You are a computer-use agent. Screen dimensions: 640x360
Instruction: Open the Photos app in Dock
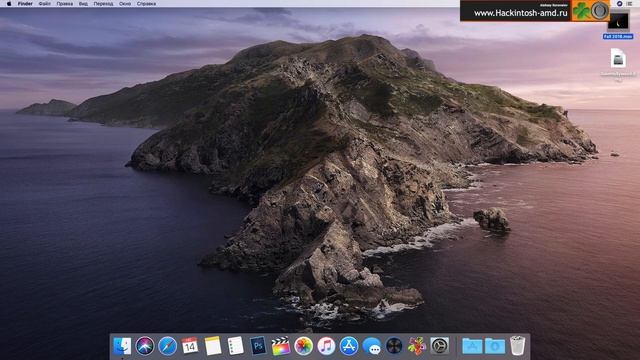point(303,346)
